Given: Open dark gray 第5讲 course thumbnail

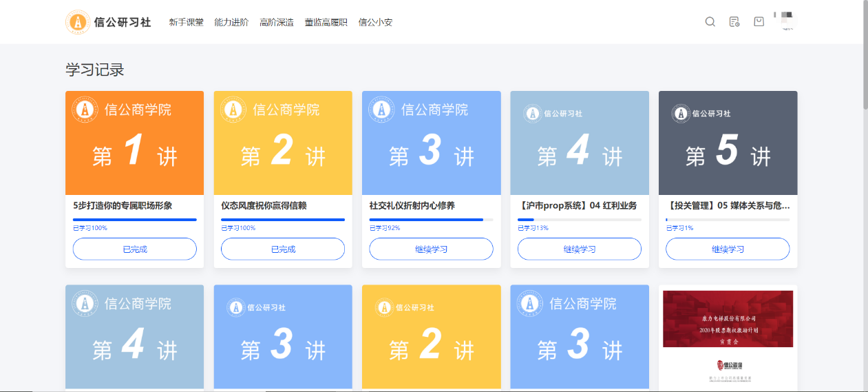Looking at the screenshot, I should (728, 143).
